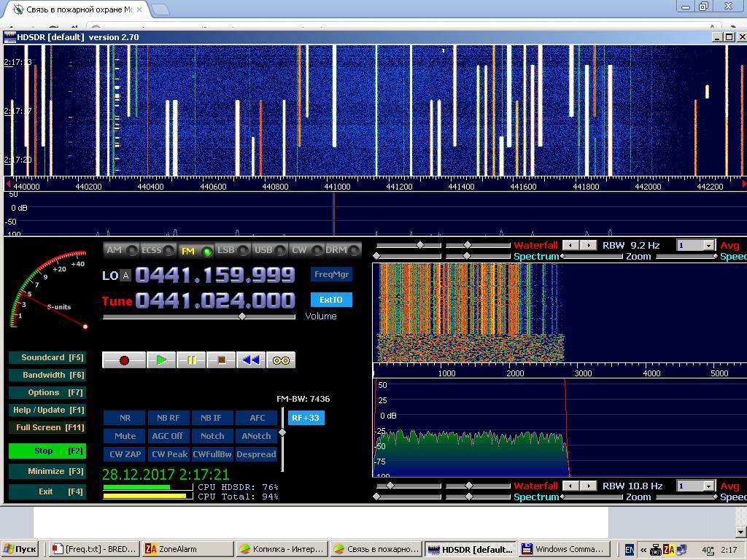Click the LO frequency display 0441.159.999
747x560 pixels.
pos(215,275)
